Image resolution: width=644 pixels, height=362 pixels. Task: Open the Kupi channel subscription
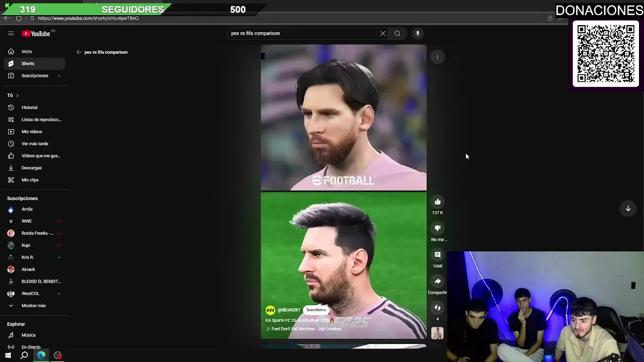pyautogui.click(x=34, y=245)
